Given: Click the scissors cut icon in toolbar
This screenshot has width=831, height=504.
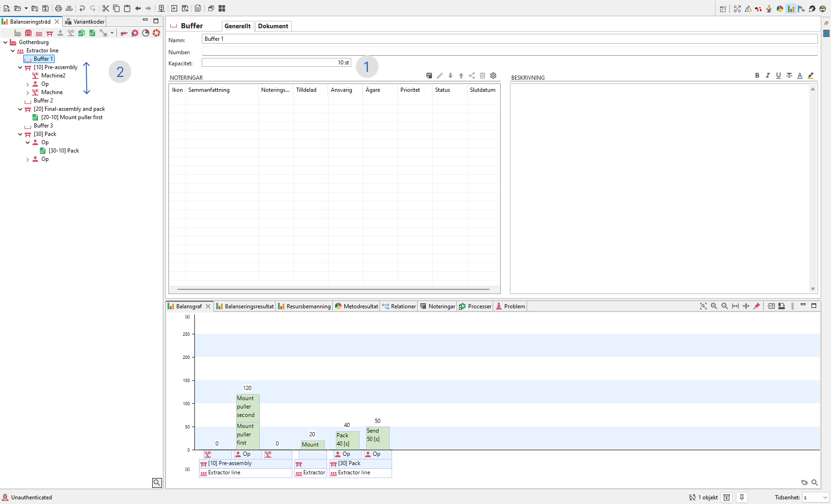Looking at the screenshot, I should click(106, 8).
